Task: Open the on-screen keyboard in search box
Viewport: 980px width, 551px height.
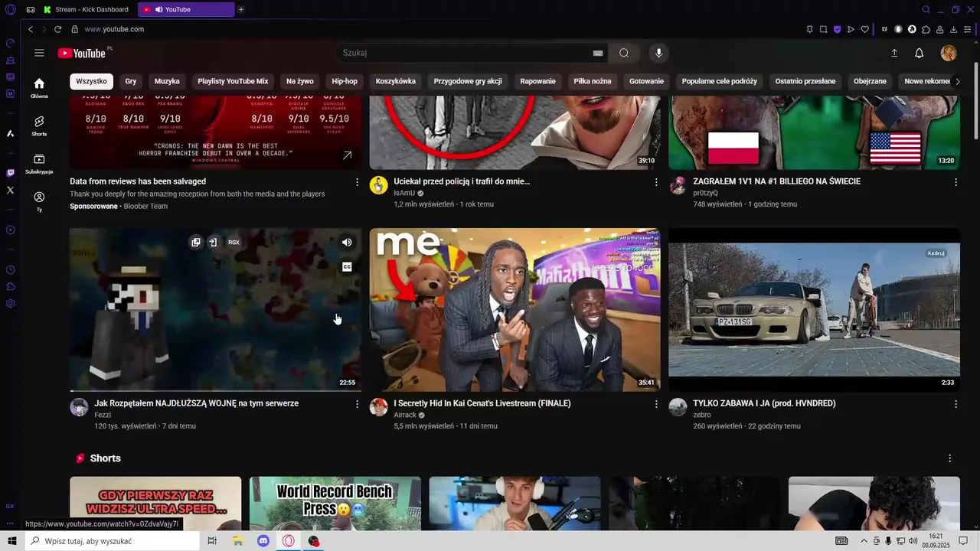Action: click(x=598, y=53)
